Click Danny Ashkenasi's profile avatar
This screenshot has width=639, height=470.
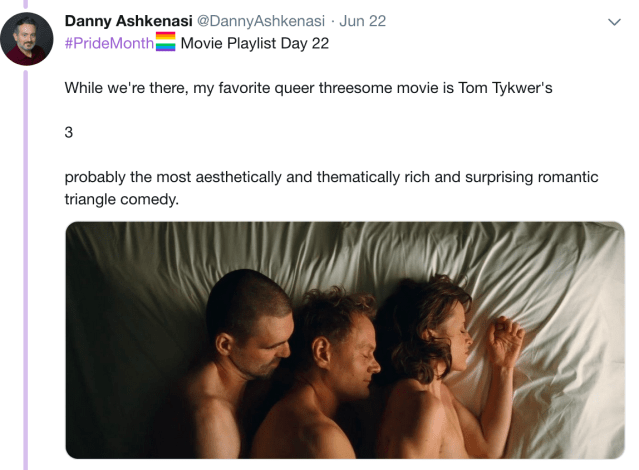(27, 39)
